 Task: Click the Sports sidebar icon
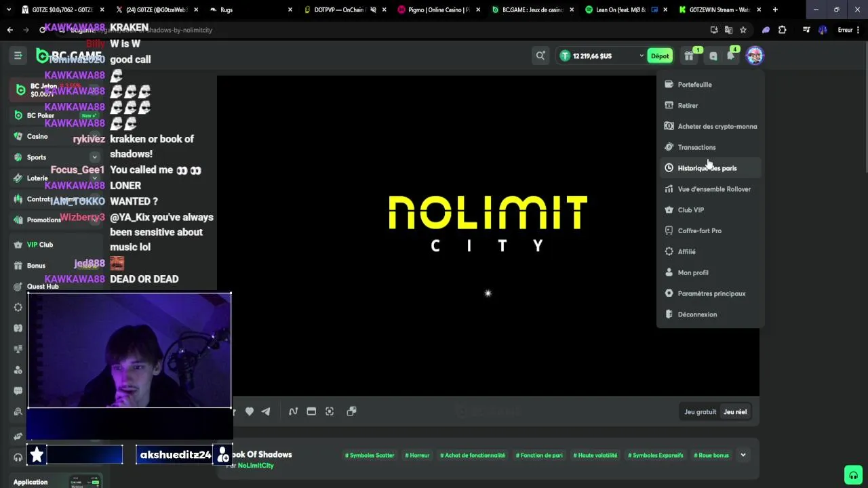coord(18,157)
